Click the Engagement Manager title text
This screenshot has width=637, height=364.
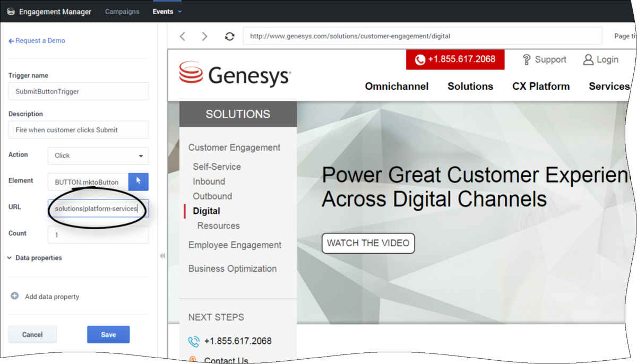point(55,12)
